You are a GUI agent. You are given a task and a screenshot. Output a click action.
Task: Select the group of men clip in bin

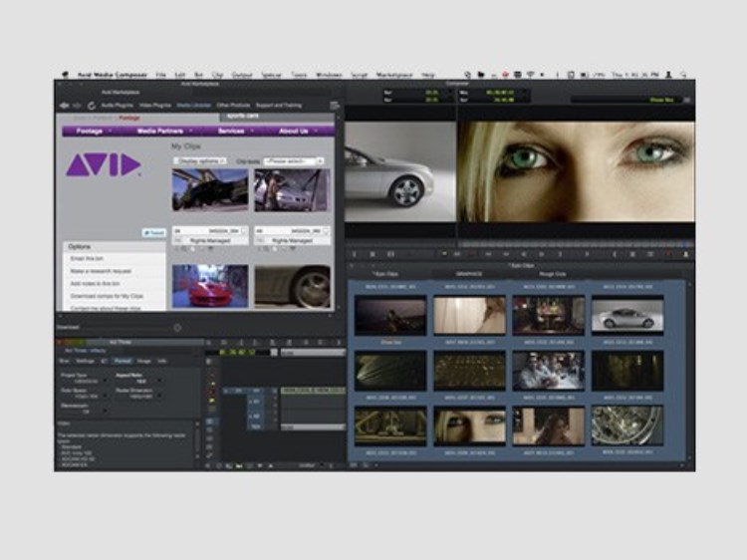[x=549, y=371]
